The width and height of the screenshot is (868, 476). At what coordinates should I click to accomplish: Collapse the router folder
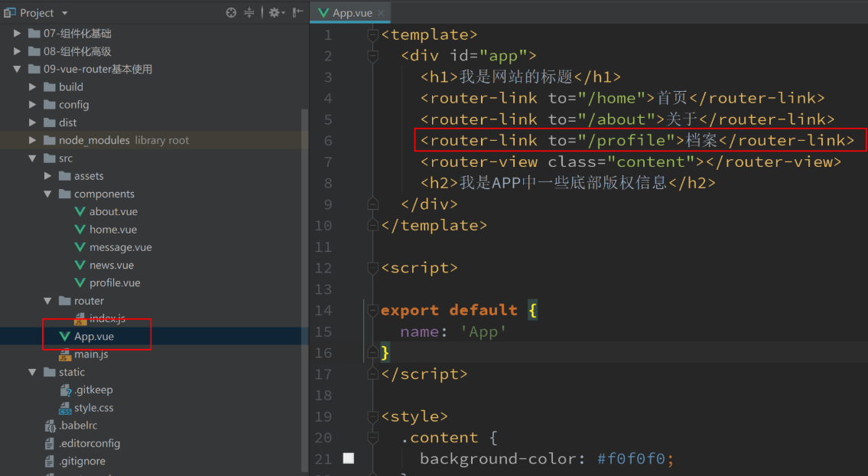click(x=47, y=300)
